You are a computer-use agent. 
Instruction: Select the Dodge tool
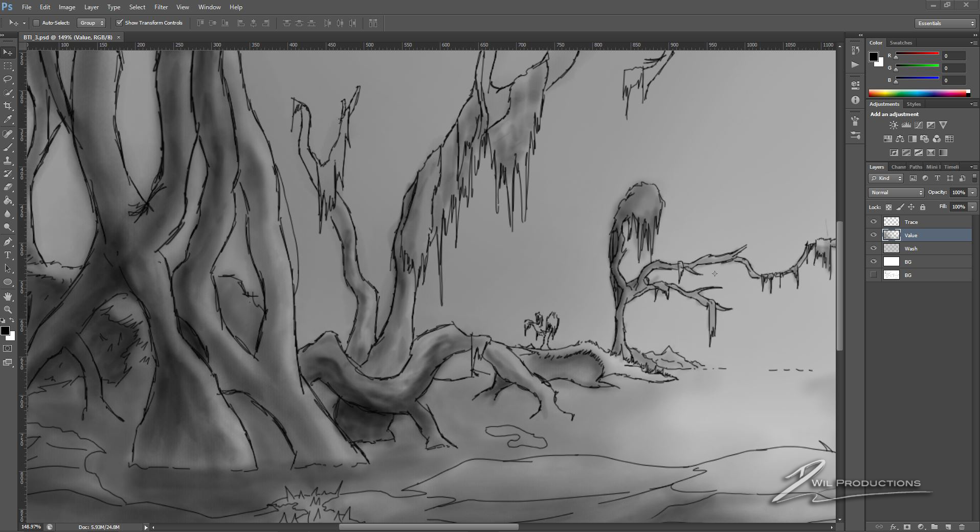click(x=8, y=227)
